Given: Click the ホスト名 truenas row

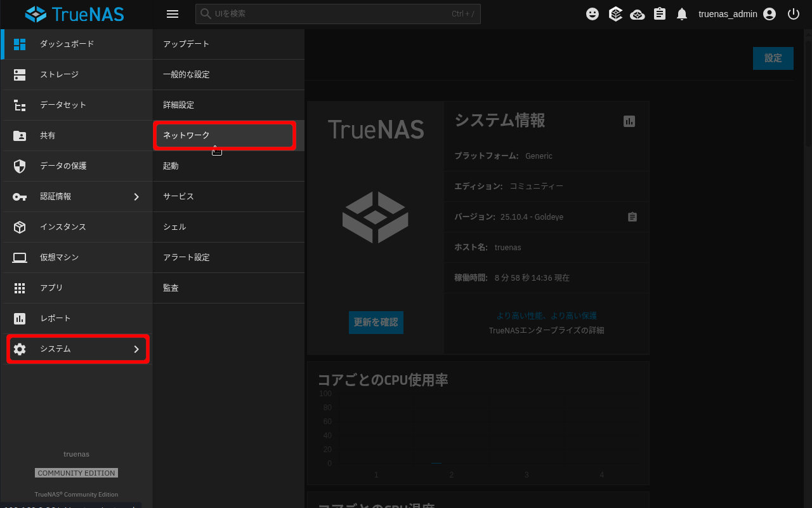Looking at the screenshot, I should pyautogui.click(x=546, y=247).
